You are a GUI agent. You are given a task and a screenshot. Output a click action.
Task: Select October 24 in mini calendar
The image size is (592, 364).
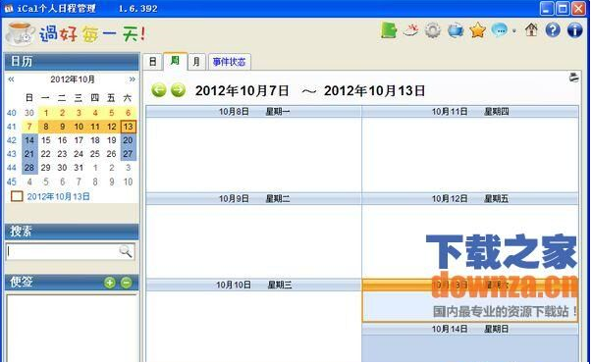[79, 154]
